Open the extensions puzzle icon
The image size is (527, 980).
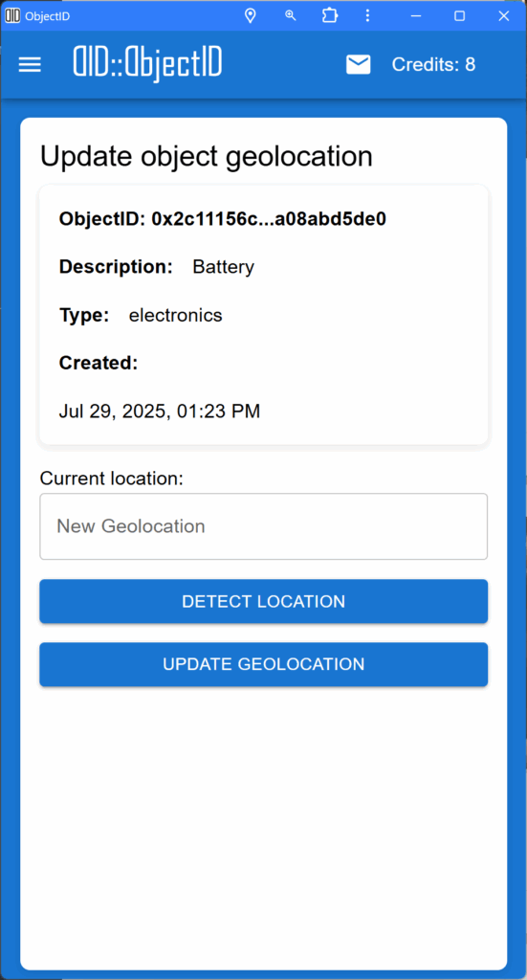click(x=330, y=15)
